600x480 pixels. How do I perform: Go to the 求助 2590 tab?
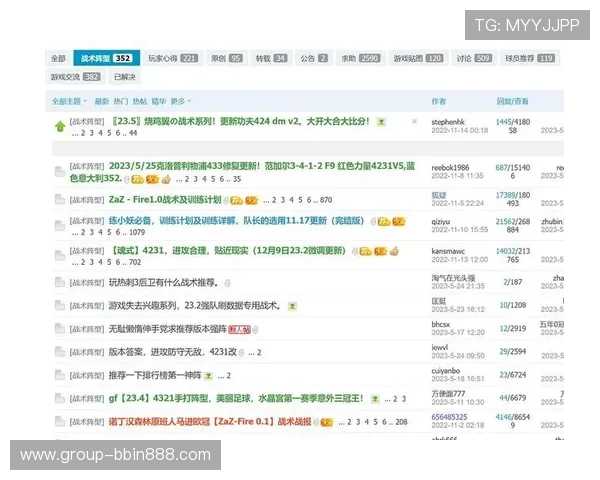pyautogui.click(x=360, y=58)
